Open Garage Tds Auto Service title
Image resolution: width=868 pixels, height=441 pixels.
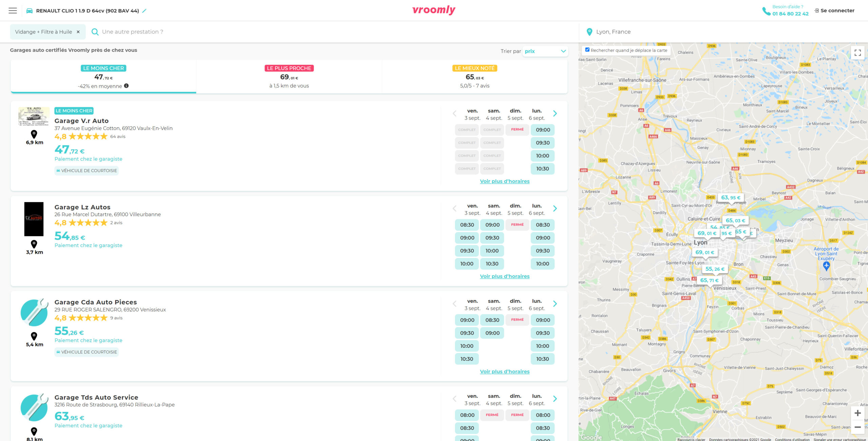(x=96, y=397)
